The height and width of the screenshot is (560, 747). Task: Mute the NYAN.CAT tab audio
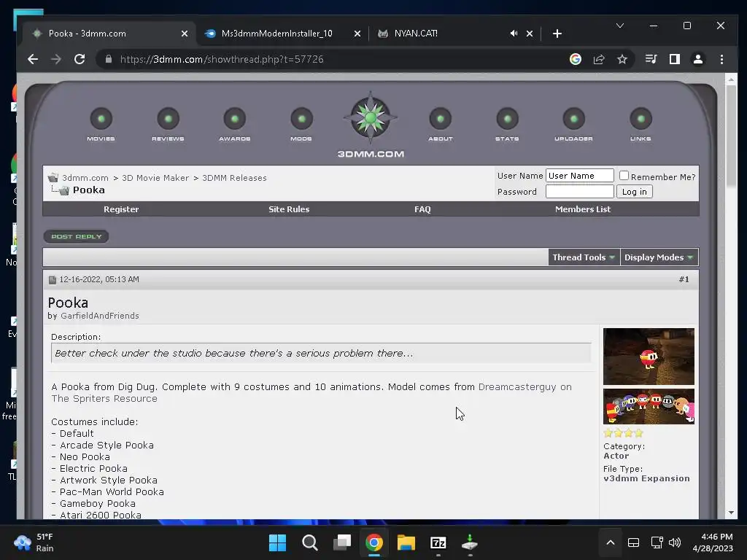tap(514, 34)
